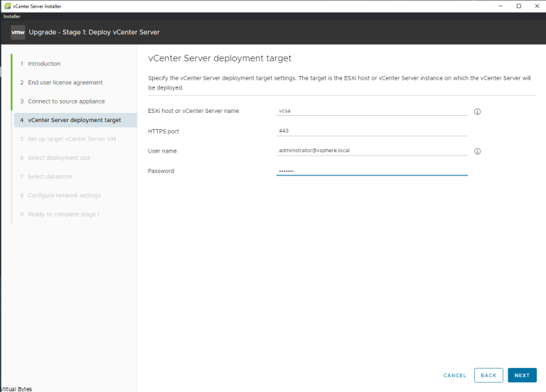Click the BACK button
The width and height of the screenshot is (546, 392).
488,375
